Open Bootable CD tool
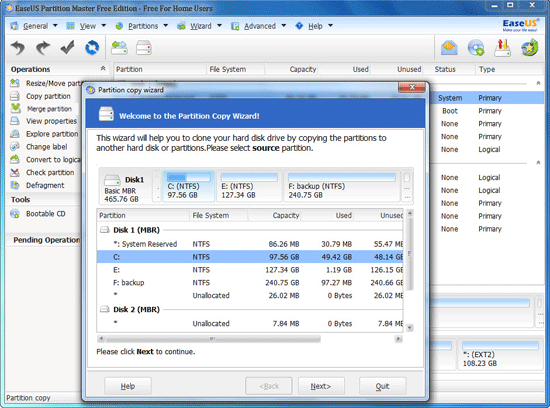The width and height of the screenshot is (550, 408). point(38,214)
